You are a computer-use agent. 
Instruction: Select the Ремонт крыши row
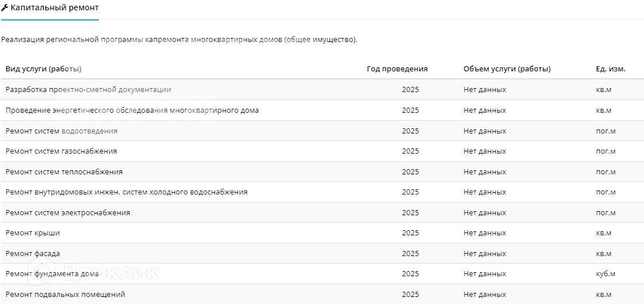[x=33, y=233]
